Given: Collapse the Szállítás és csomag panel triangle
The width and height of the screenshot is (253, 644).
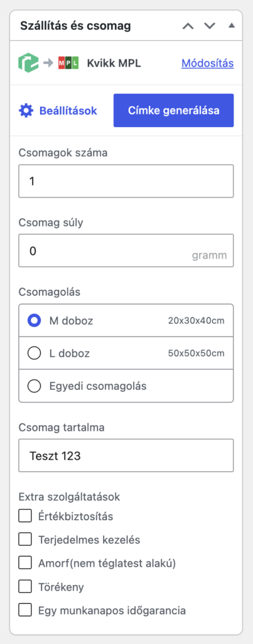Looking at the screenshot, I should click(x=231, y=25).
